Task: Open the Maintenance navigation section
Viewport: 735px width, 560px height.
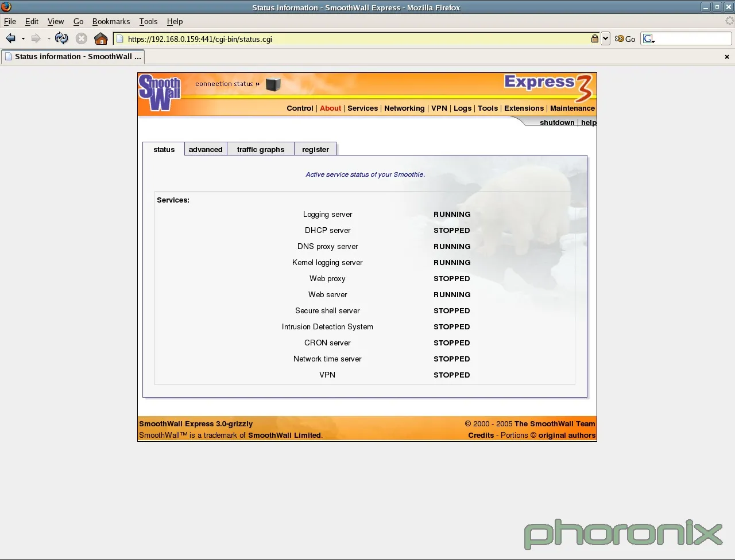Action: [572, 108]
